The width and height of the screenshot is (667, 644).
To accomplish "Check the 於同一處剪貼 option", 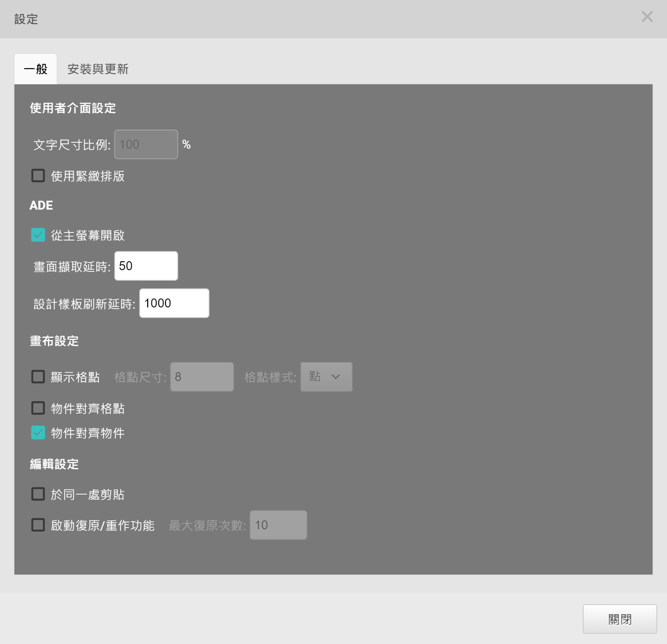I will (x=38, y=494).
